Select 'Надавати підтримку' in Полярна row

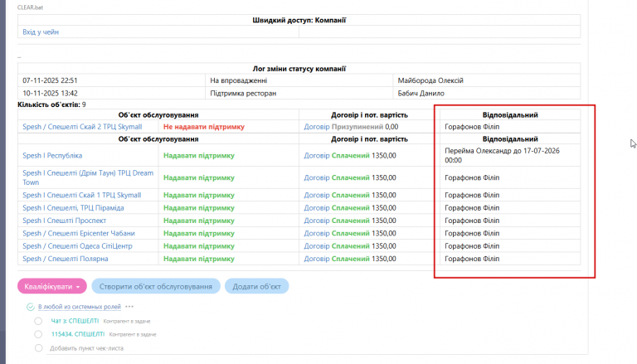point(199,259)
